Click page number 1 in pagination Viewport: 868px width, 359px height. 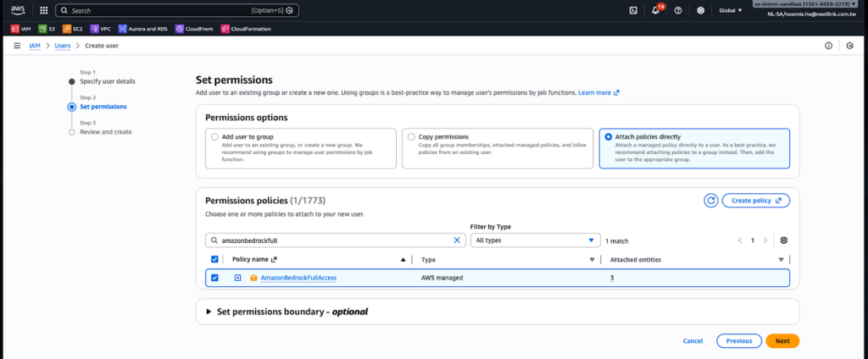[753, 240]
